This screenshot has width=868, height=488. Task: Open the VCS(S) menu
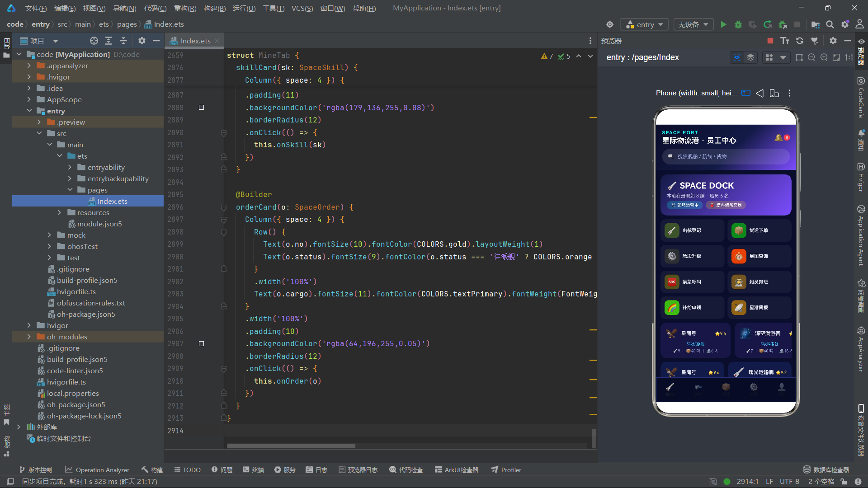(302, 8)
